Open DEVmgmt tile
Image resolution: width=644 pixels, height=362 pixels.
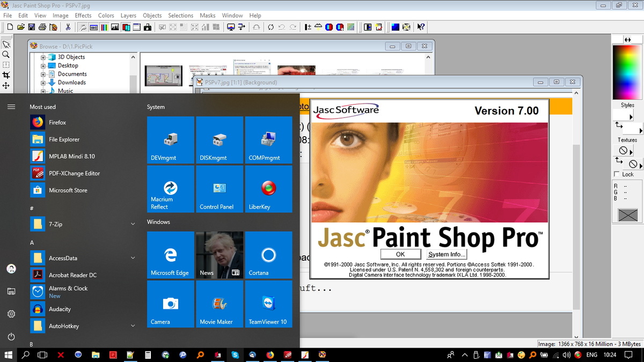pyautogui.click(x=171, y=140)
